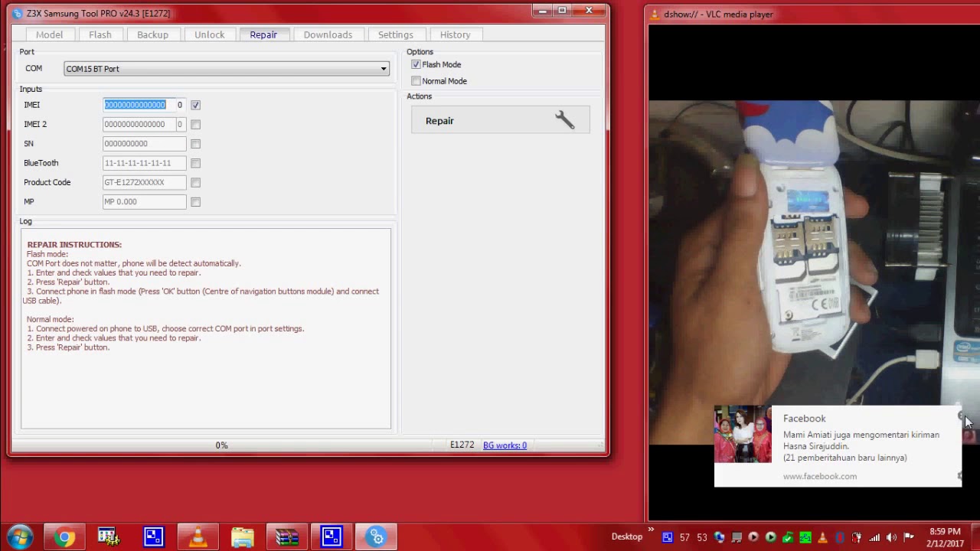Click the IMEI 2 check digit field
Screen dimensions: 980x551
180,124
